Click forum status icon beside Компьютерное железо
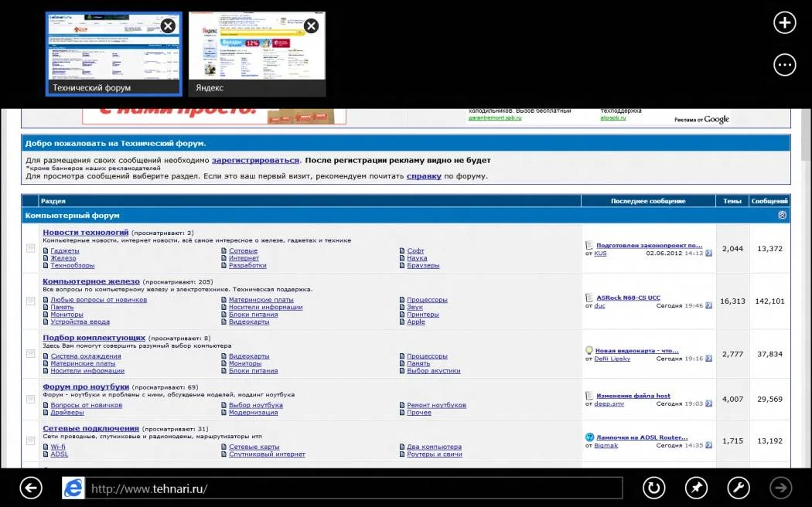This screenshot has width=812, height=507. [x=31, y=301]
